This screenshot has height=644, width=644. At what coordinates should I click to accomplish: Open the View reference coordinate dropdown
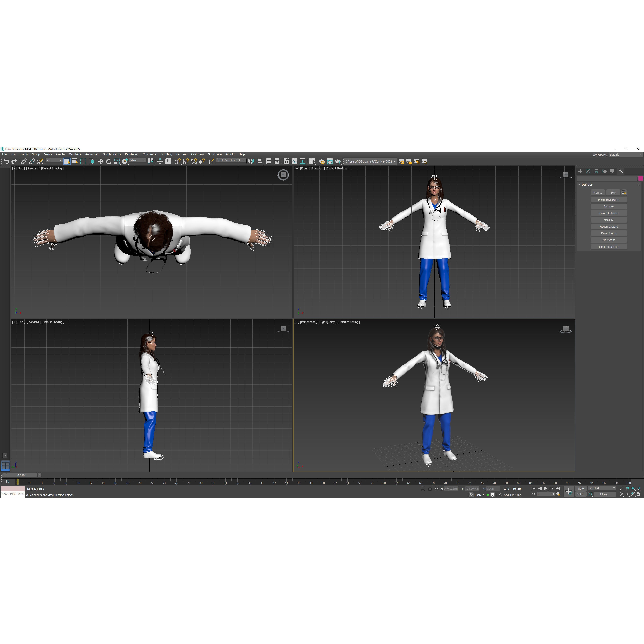138,161
